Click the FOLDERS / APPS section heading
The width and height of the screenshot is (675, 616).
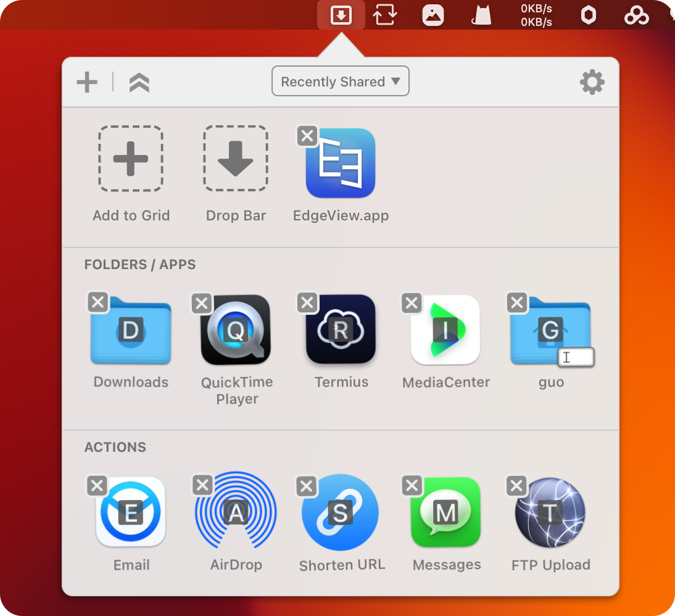[140, 265]
